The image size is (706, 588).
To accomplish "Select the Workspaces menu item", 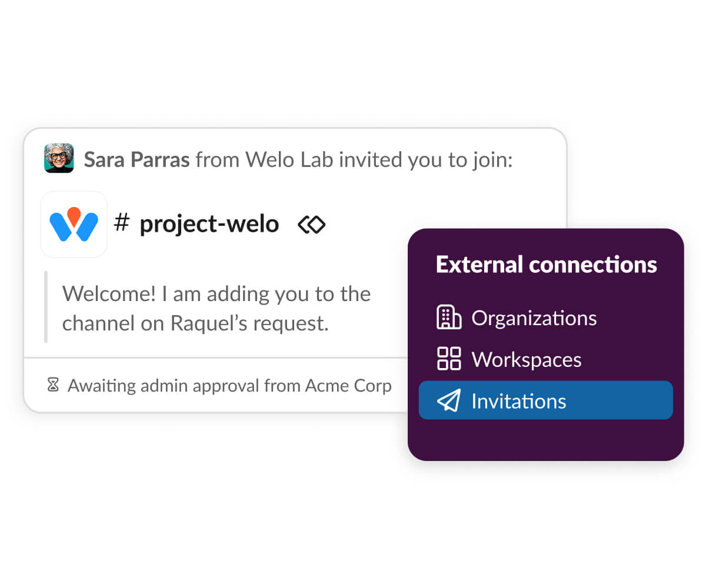I will (x=526, y=360).
